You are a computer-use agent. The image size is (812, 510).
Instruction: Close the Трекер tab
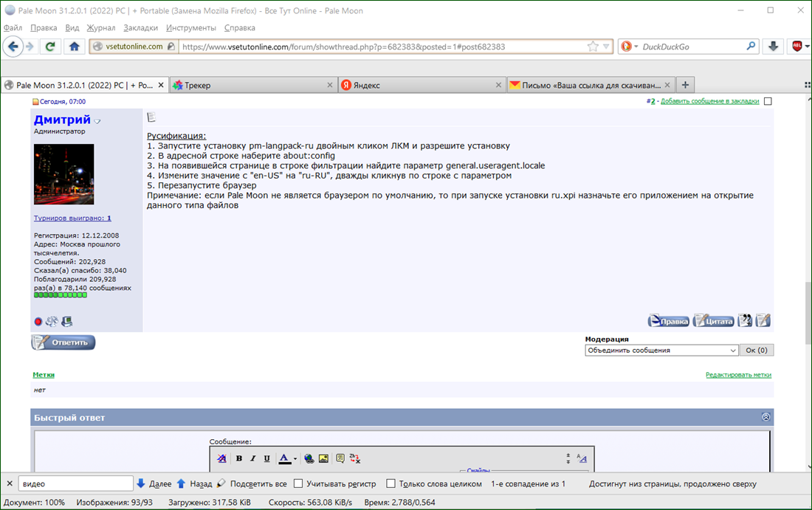330,85
